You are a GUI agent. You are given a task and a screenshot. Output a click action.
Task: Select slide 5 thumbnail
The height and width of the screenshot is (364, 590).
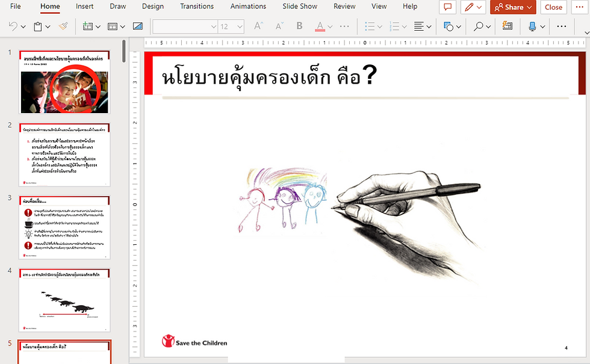[64, 352]
